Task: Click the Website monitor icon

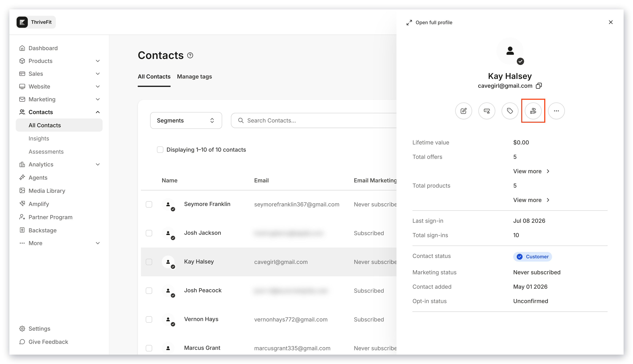Action: 22,86
